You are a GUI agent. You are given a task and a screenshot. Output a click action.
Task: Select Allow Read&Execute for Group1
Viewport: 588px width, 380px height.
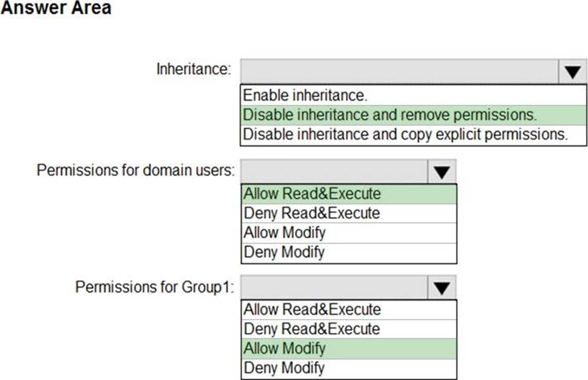[312, 309]
